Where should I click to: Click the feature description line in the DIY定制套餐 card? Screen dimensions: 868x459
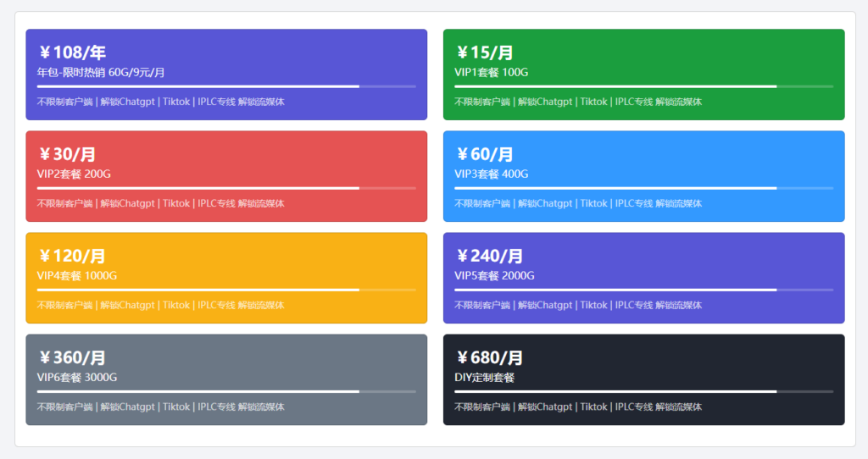(x=578, y=406)
